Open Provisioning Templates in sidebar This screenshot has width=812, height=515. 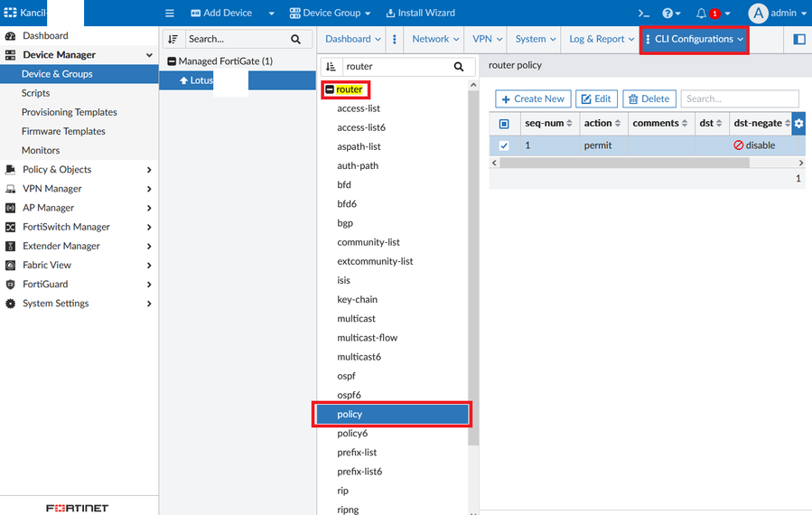click(x=70, y=112)
